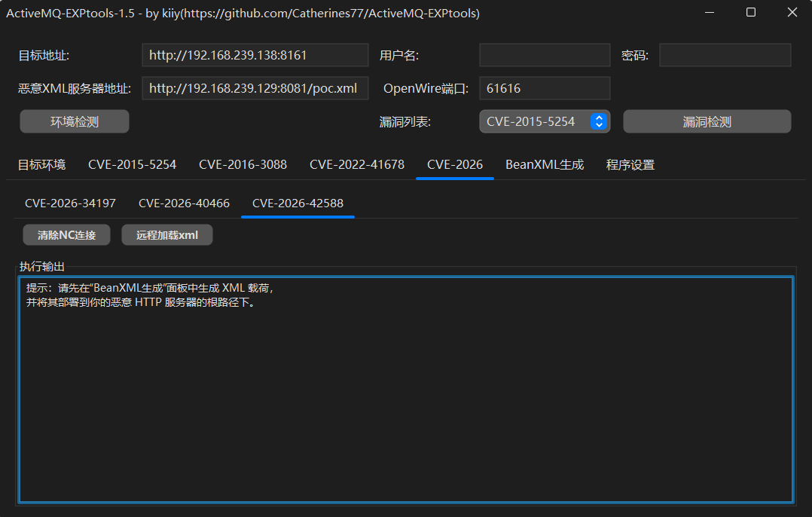The width and height of the screenshot is (812, 517).
Task: Click the OpenWire端口 label
Action: 426,89
